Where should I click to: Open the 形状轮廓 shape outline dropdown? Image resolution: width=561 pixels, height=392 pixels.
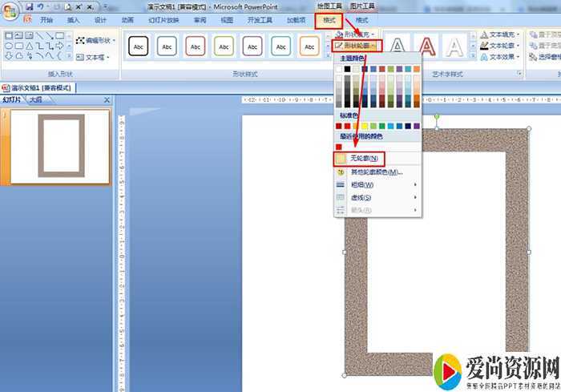point(357,46)
